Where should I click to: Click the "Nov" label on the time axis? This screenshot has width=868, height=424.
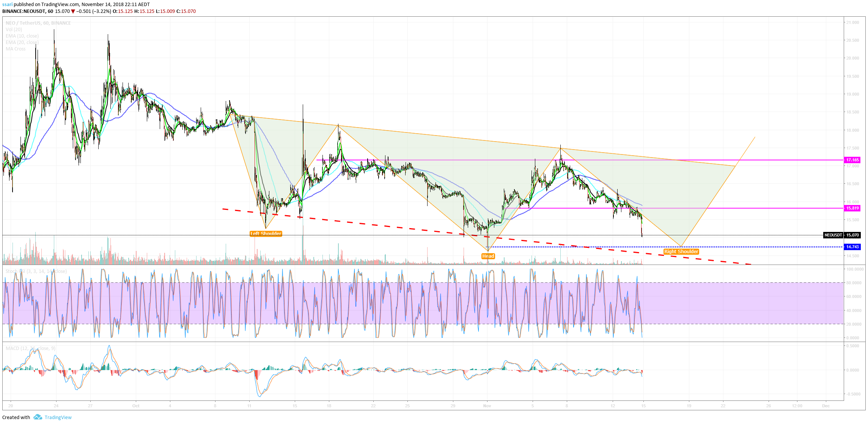(x=487, y=406)
